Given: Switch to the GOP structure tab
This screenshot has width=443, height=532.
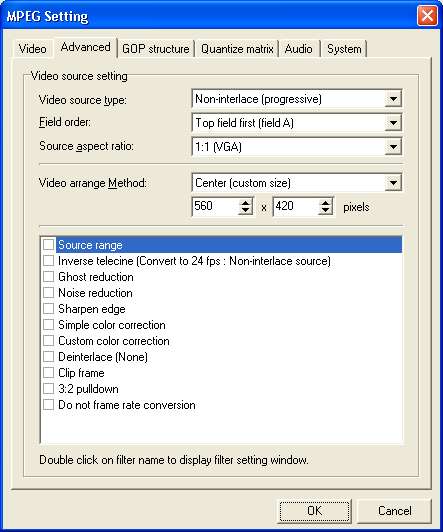Looking at the screenshot, I should click(156, 49).
